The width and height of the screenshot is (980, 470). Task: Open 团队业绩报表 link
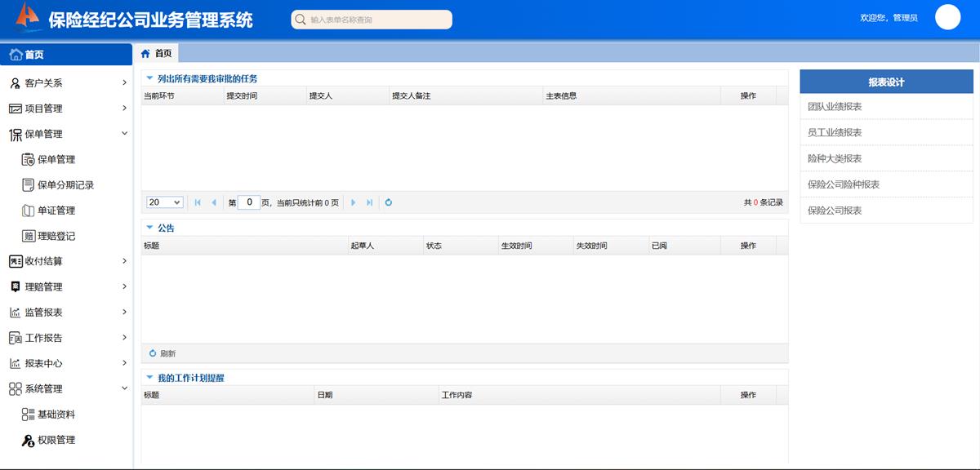835,107
